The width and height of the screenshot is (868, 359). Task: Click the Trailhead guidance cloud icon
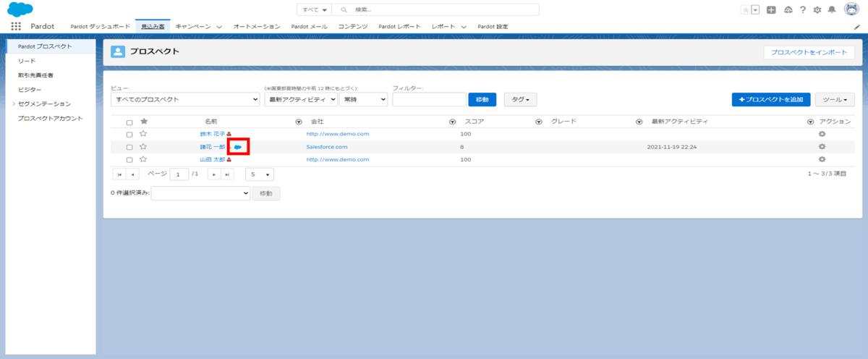(788, 9)
